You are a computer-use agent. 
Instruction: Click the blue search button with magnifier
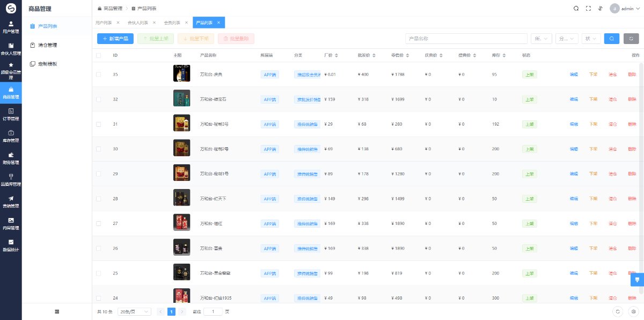click(611, 39)
